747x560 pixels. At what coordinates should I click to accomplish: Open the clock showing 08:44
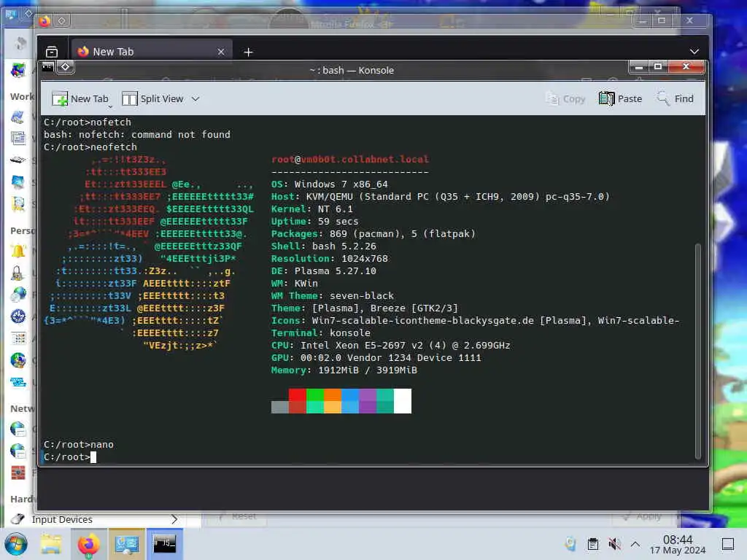point(678,544)
